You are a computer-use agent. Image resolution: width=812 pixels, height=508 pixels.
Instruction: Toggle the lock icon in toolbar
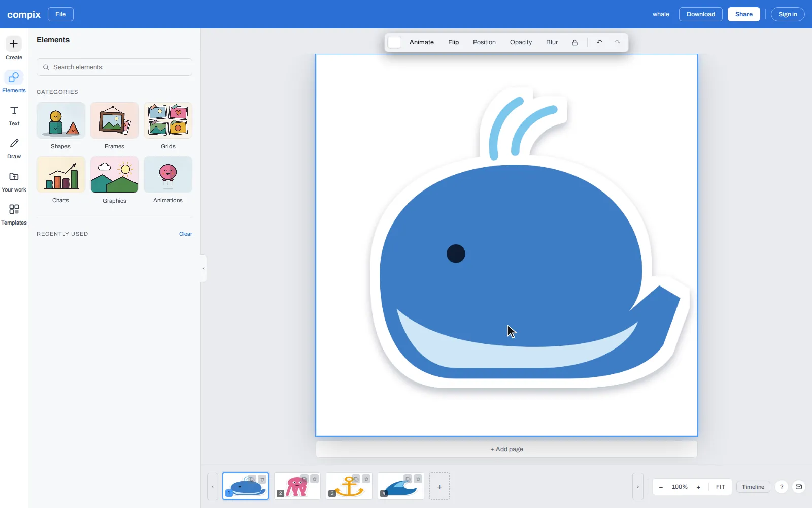[x=574, y=42]
